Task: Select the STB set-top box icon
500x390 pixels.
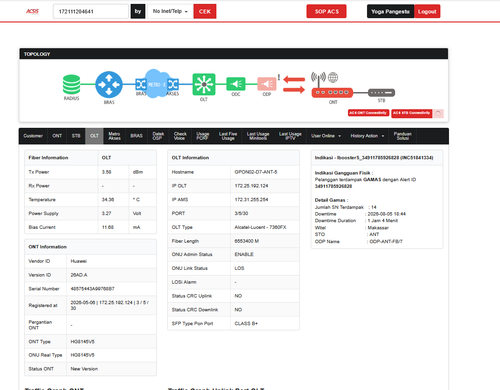Action: tap(381, 92)
